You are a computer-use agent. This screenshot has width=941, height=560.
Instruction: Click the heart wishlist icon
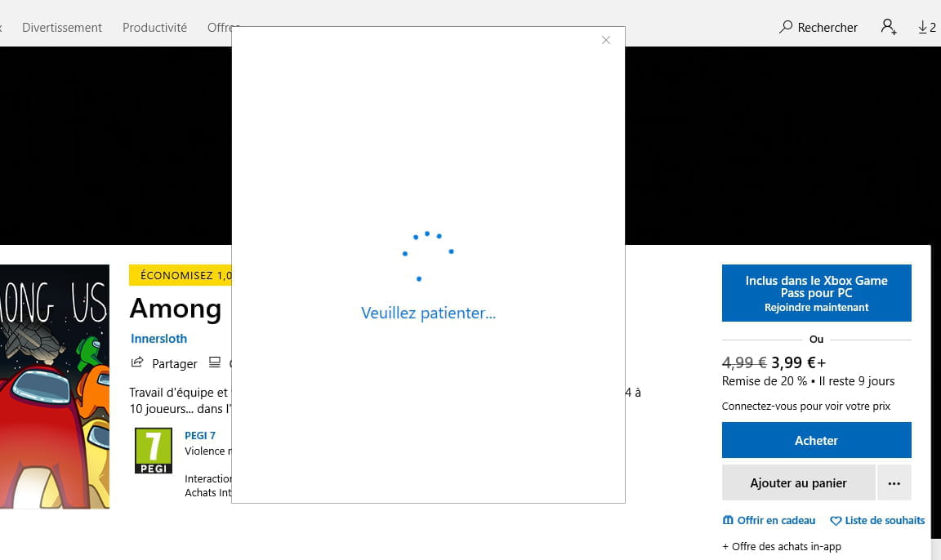click(836, 521)
